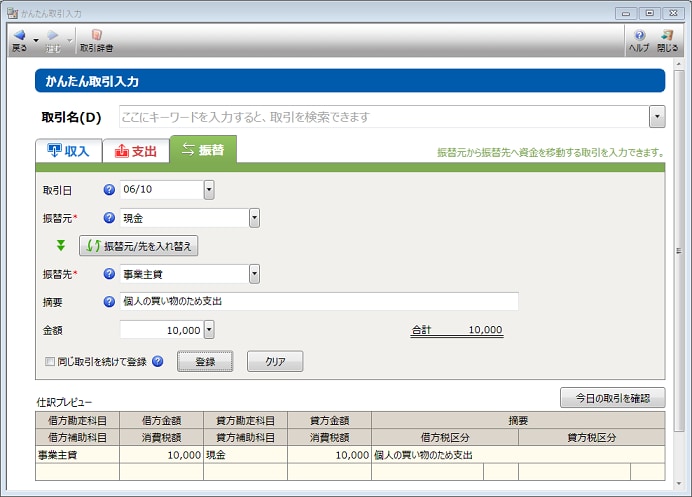
Task: Click into the 摘要 text field
Action: tap(318, 301)
